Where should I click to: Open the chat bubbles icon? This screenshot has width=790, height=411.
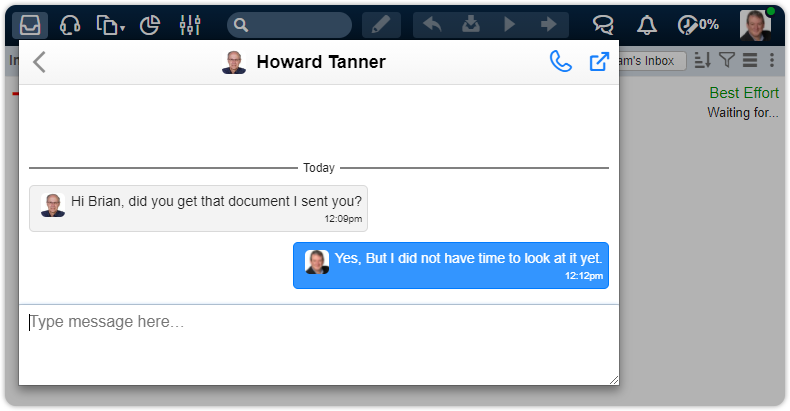coord(603,25)
